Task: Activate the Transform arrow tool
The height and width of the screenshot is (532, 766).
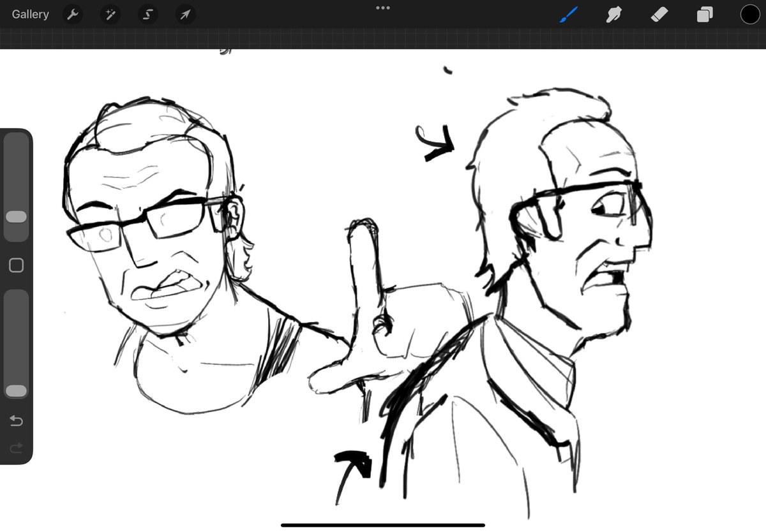Action: click(x=185, y=14)
